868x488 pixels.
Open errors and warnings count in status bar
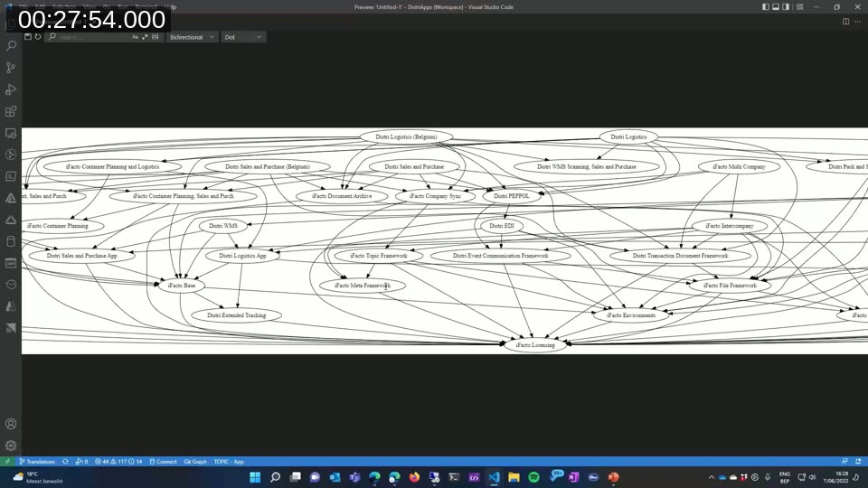118,462
